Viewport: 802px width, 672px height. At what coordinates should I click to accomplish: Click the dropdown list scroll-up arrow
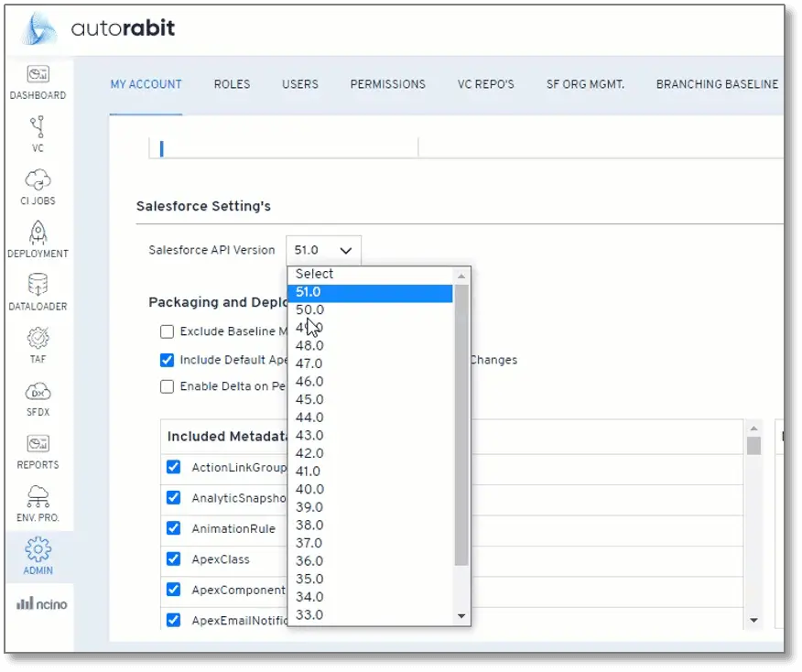(461, 276)
